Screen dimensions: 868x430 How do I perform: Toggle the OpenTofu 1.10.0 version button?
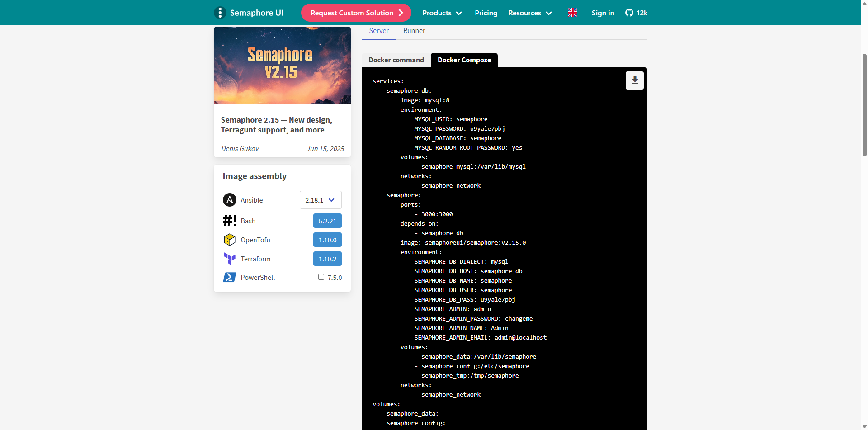(x=327, y=240)
